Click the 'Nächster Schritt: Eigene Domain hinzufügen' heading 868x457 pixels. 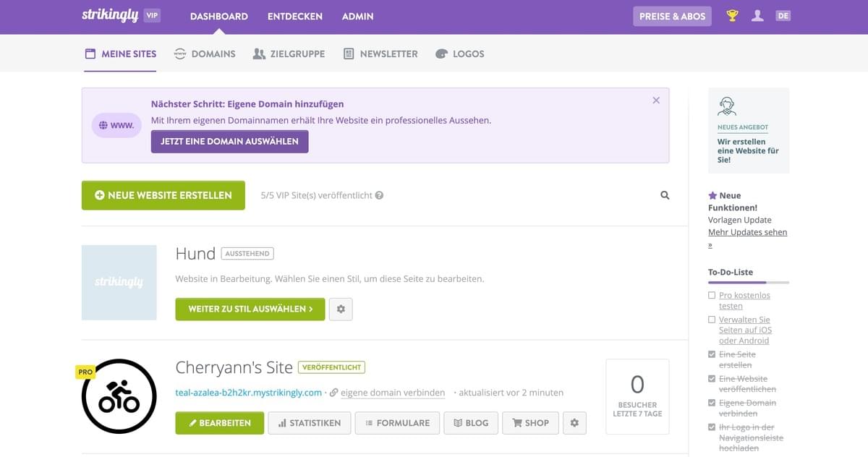tap(247, 104)
